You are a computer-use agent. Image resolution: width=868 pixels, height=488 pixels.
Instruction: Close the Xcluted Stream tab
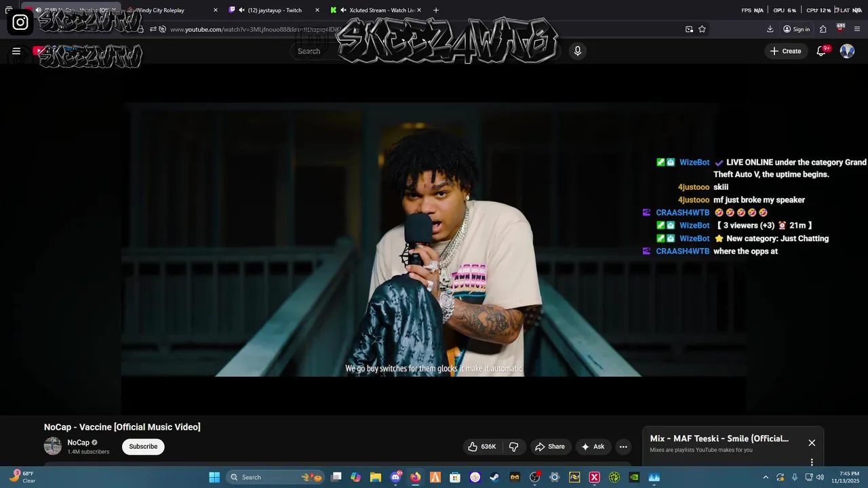click(x=419, y=10)
